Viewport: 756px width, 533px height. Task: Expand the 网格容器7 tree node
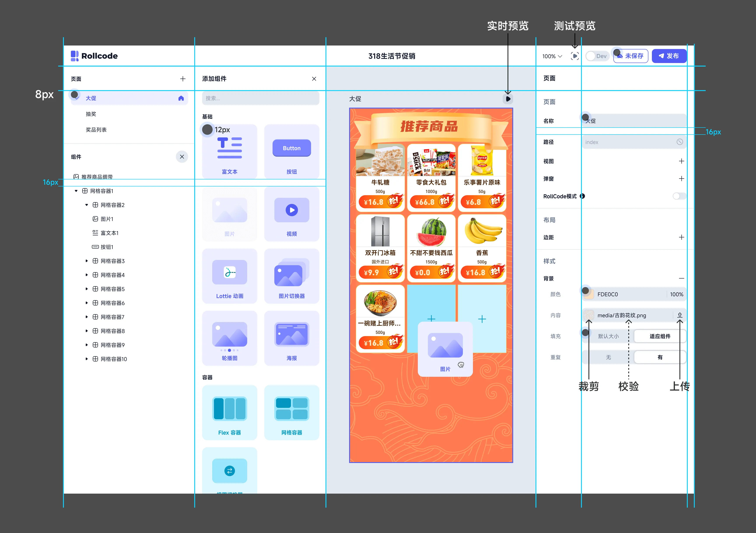click(x=87, y=317)
